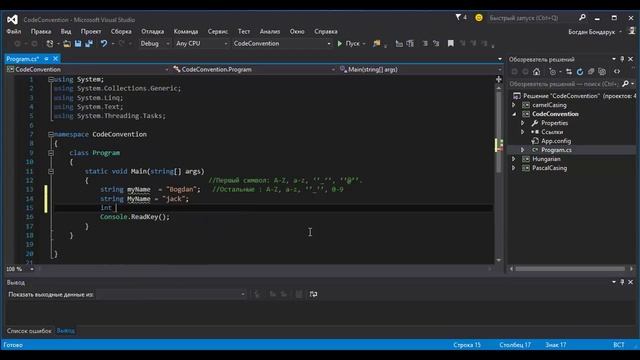Click the Богдан Бондарук account name
Image resolution: width=640 pixels, height=360 pixels.
pyautogui.click(x=591, y=32)
